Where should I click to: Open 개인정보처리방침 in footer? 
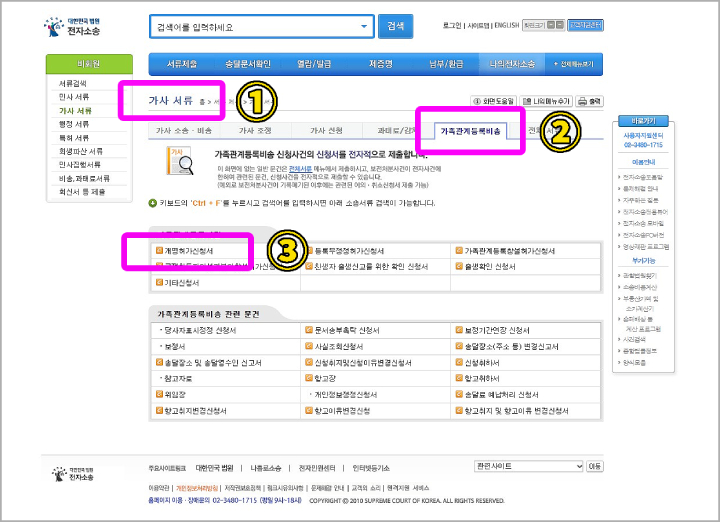tap(197, 488)
